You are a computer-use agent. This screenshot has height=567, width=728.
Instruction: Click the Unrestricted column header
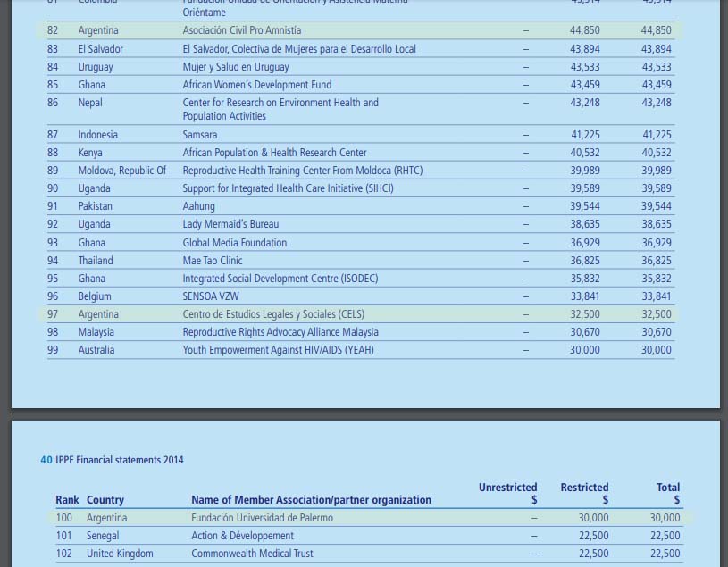(507, 488)
